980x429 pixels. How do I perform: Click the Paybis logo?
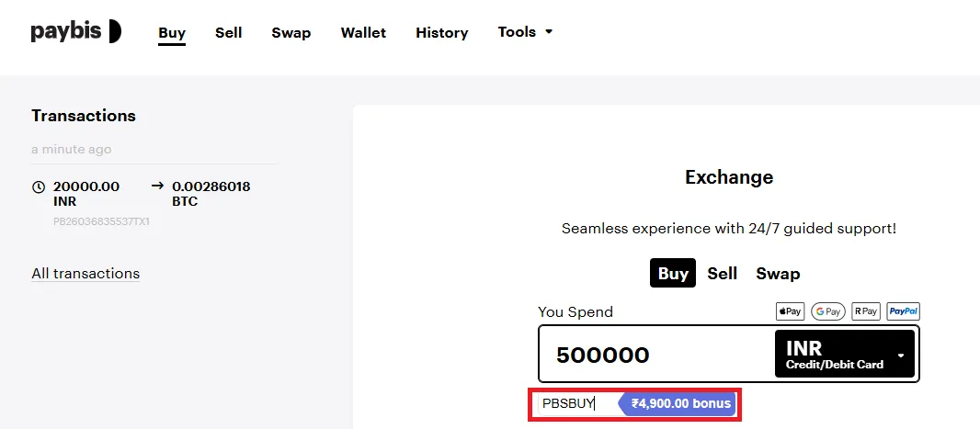(x=75, y=32)
